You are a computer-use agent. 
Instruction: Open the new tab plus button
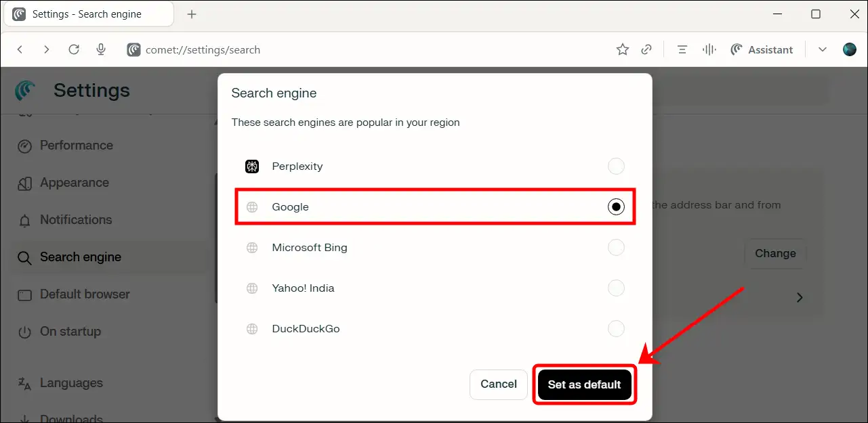click(192, 14)
